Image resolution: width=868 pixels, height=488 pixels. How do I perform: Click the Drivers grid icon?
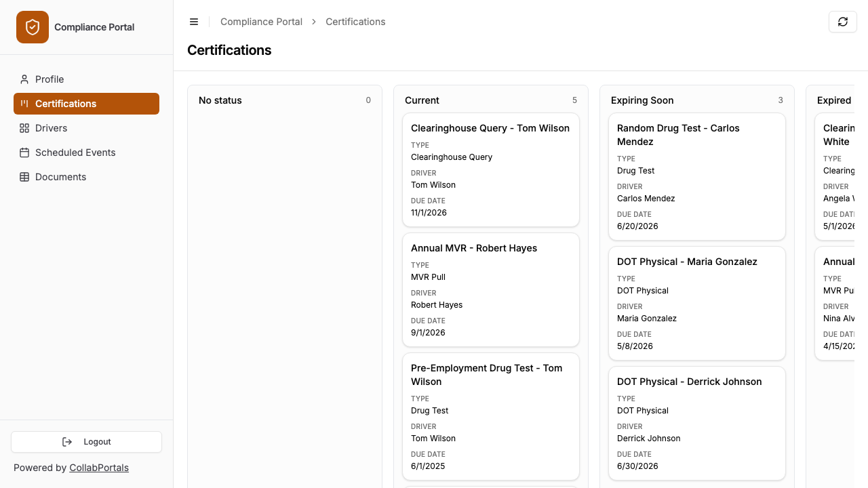(24, 128)
